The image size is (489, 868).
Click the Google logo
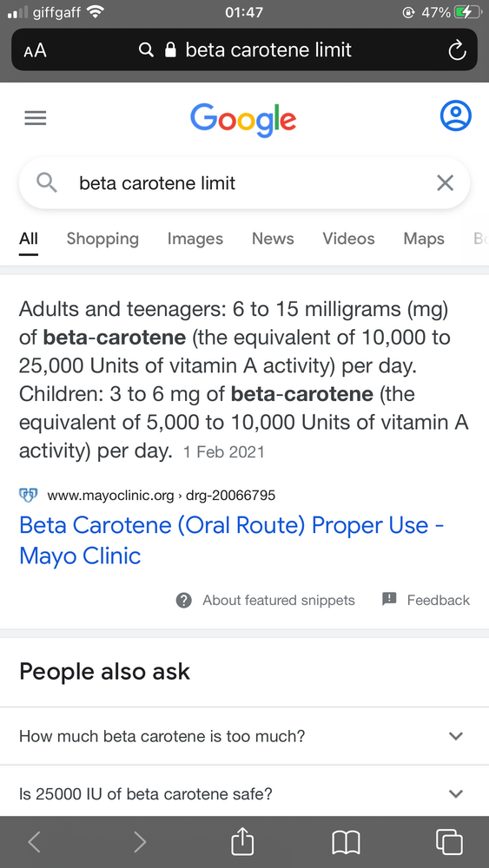pyautogui.click(x=243, y=119)
